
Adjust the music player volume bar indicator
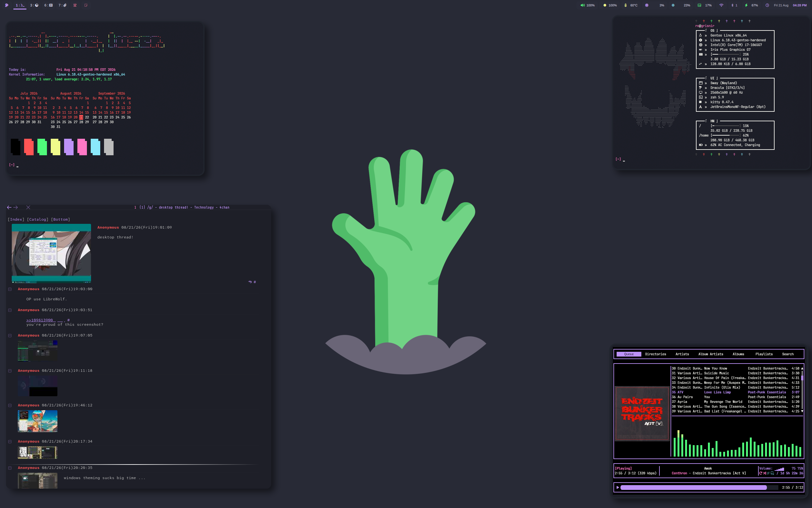(x=779, y=469)
